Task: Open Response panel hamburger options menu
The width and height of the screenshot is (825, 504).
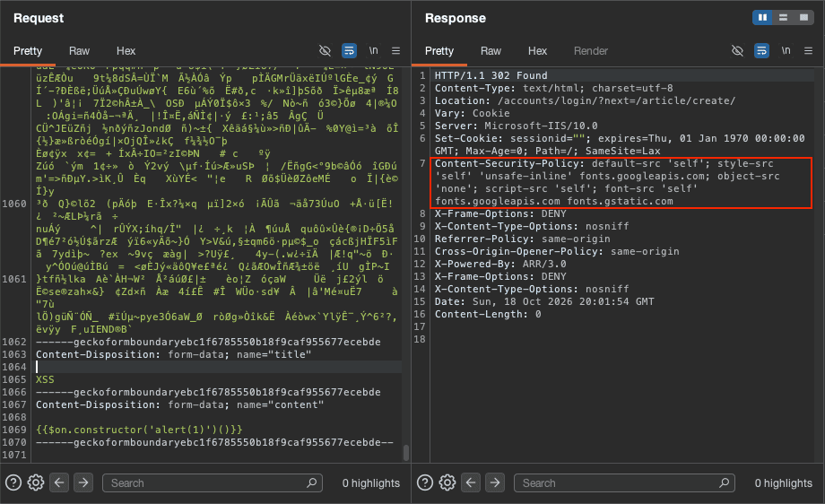Action: (808, 50)
